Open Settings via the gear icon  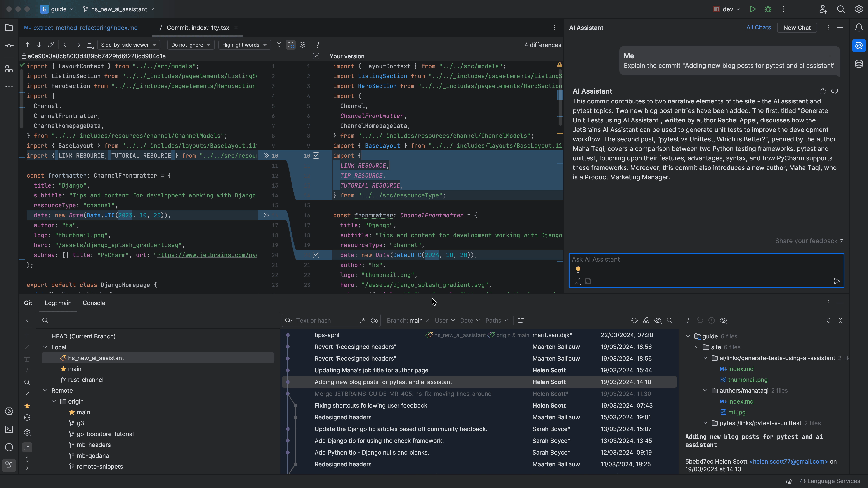pyautogui.click(x=859, y=9)
